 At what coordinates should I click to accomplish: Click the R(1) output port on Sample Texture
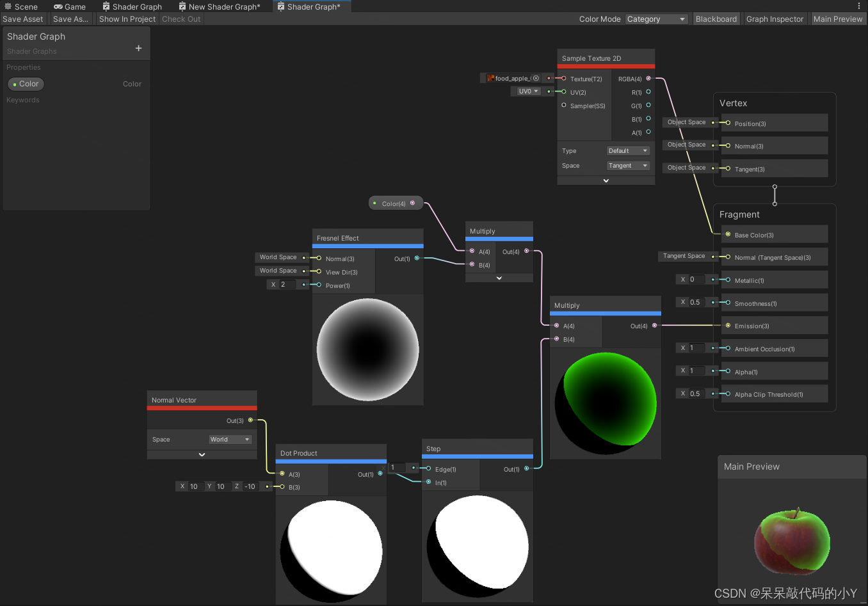648,92
